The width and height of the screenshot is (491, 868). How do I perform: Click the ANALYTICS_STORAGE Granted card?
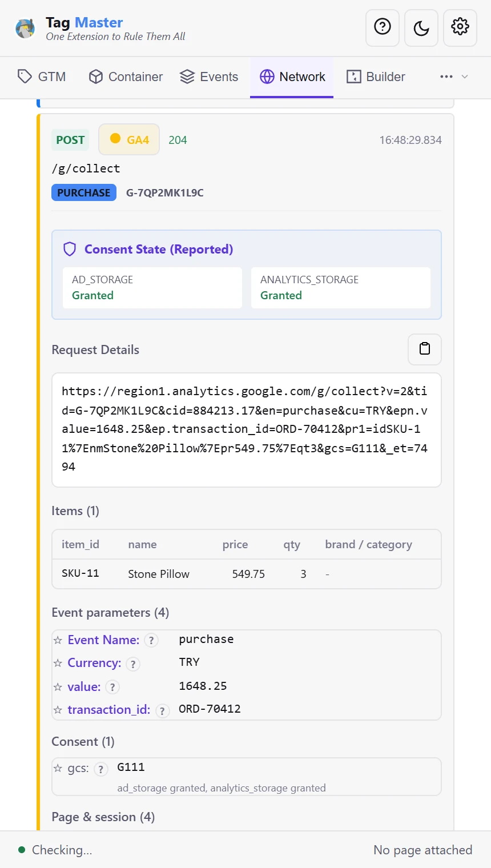(341, 288)
